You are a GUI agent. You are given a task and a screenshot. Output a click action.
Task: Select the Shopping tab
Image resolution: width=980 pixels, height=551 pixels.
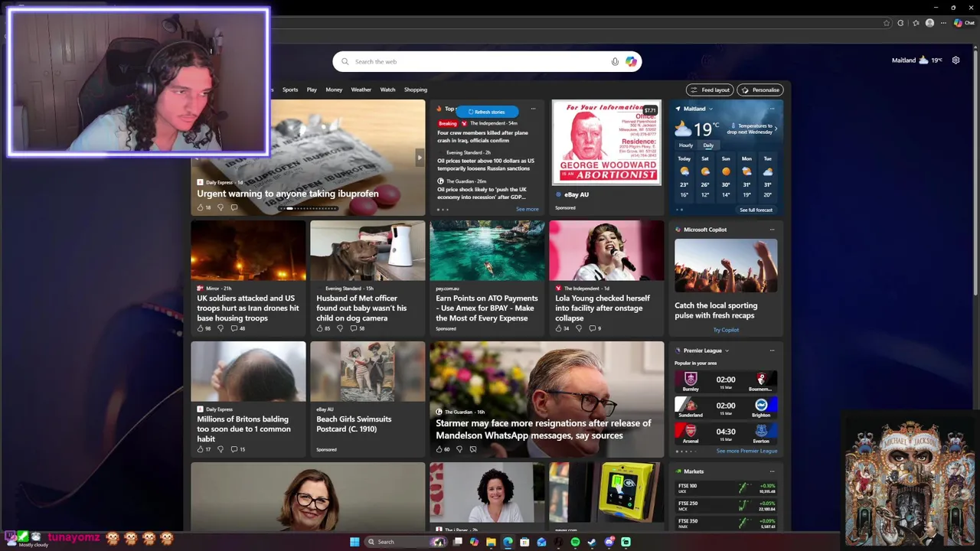click(x=416, y=90)
